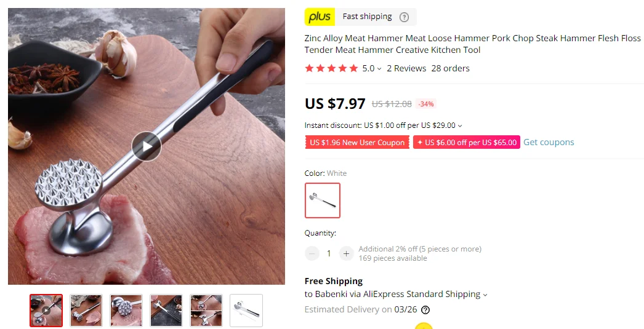
Task: Claim the US $1.96 New User Coupon
Action: point(357,142)
